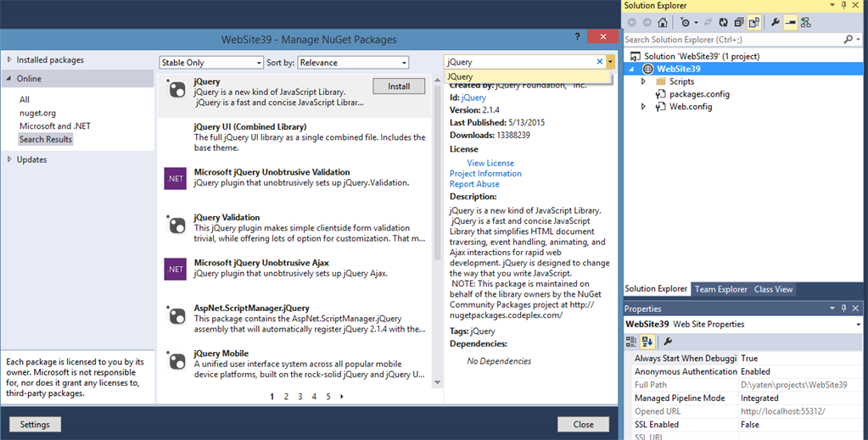Screen dimensions: 868x440
Task: Select JQuery search suggestion
Action: pyautogui.click(x=527, y=76)
